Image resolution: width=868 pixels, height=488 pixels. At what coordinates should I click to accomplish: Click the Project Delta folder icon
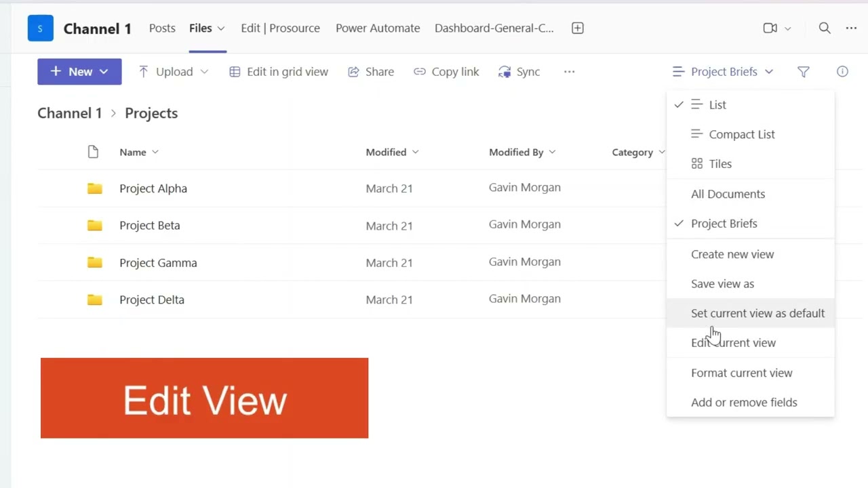95,300
